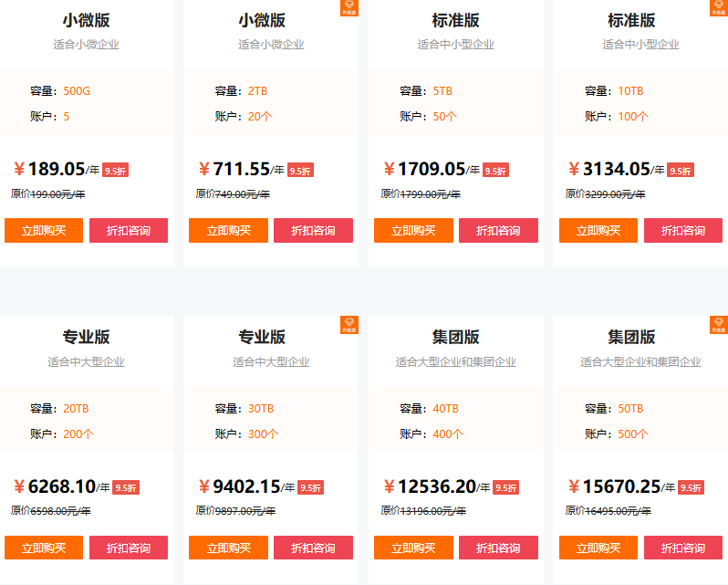Click the orange diamond badge on 小微版 2TB card

pos(349,8)
